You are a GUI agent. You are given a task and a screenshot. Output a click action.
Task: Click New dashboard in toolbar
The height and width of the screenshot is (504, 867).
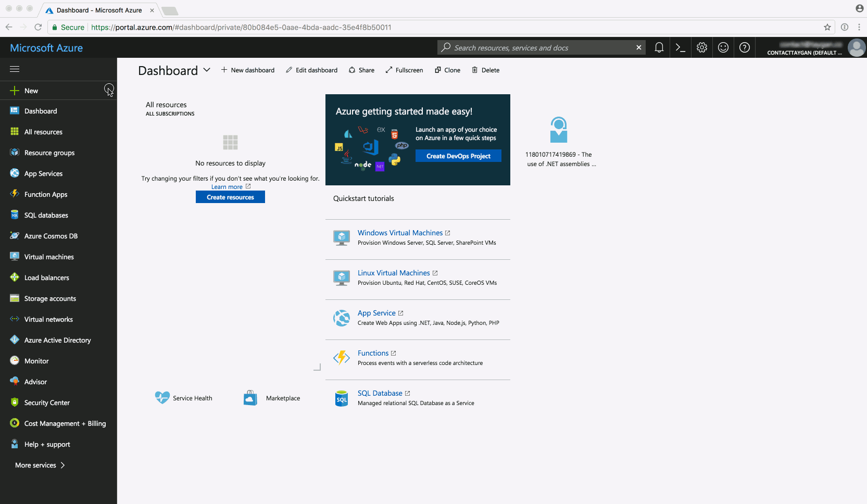point(248,70)
